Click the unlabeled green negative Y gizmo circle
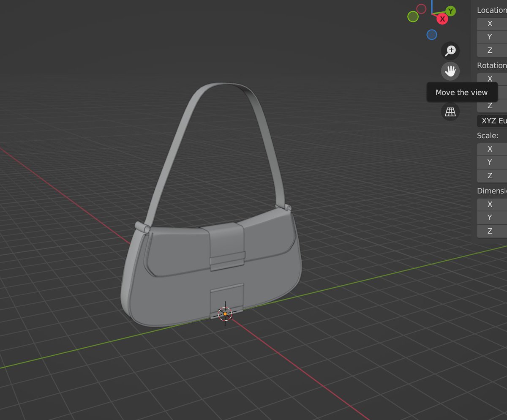 [413, 16]
